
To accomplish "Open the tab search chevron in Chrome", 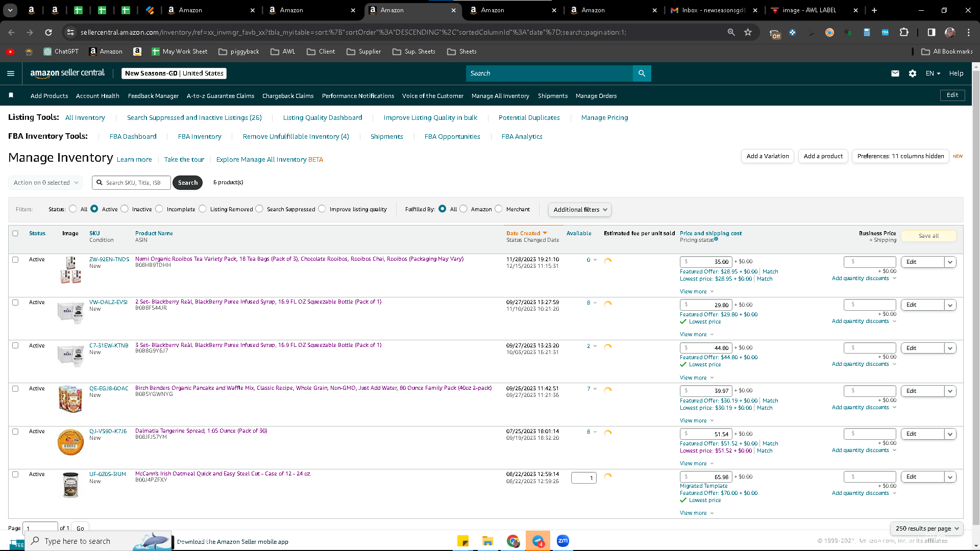I will click(10, 10).
